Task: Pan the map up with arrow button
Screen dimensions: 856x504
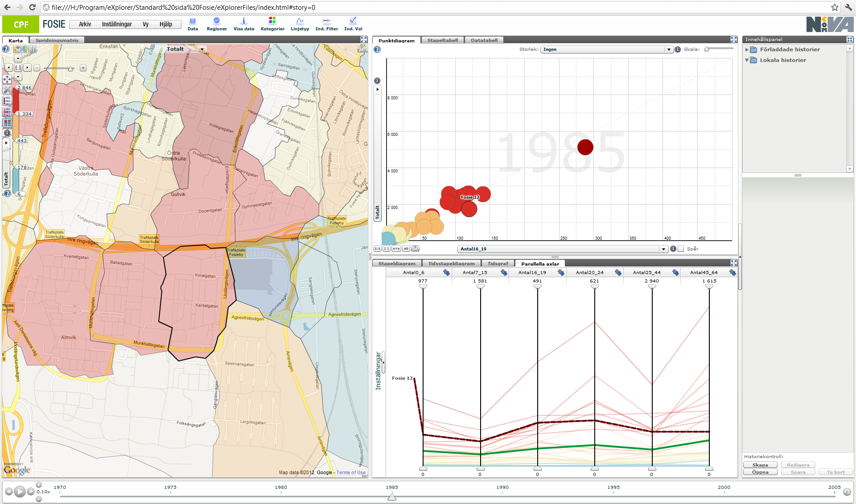Action: pos(18,58)
